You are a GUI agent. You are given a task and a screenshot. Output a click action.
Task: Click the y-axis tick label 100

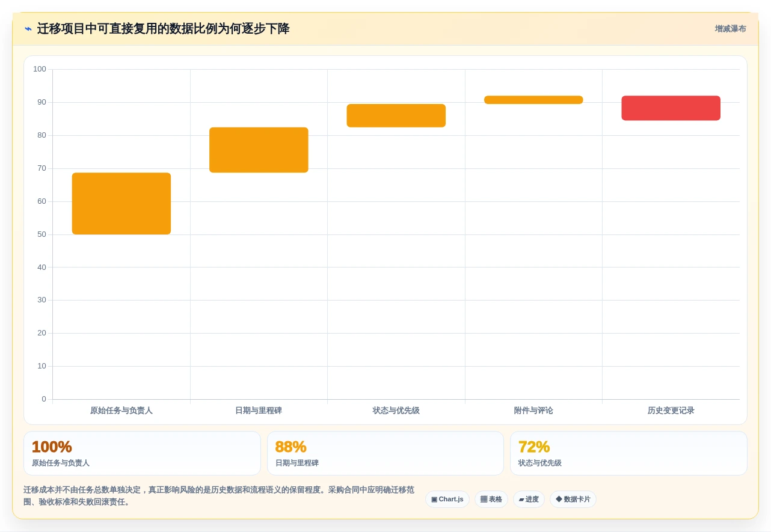coord(40,69)
